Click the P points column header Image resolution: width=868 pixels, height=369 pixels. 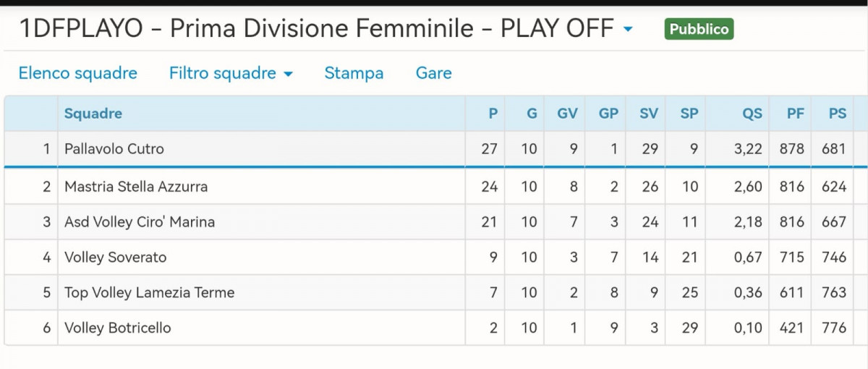click(x=493, y=114)
